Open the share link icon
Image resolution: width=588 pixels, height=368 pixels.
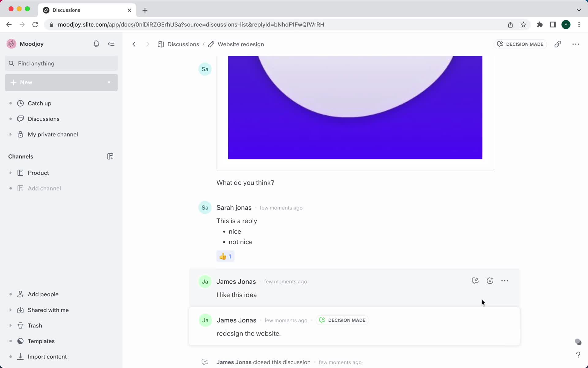558,44
